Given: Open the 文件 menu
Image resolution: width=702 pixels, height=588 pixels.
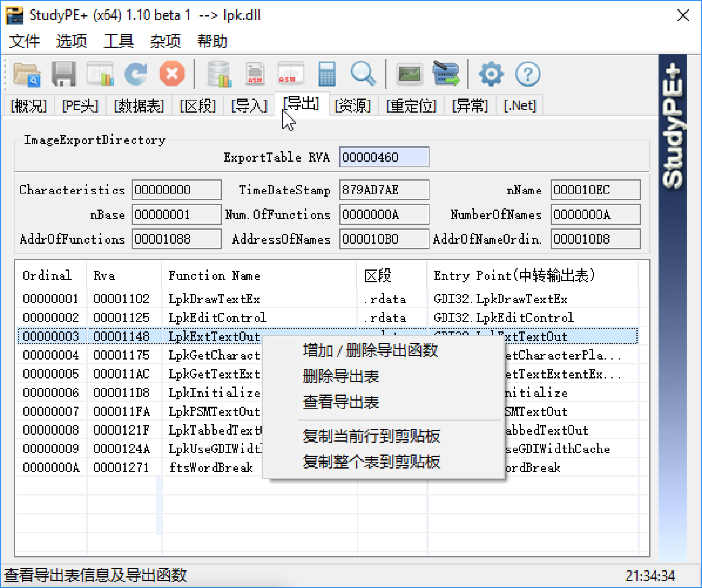Looking at the screenshot, I should [25, 41].
